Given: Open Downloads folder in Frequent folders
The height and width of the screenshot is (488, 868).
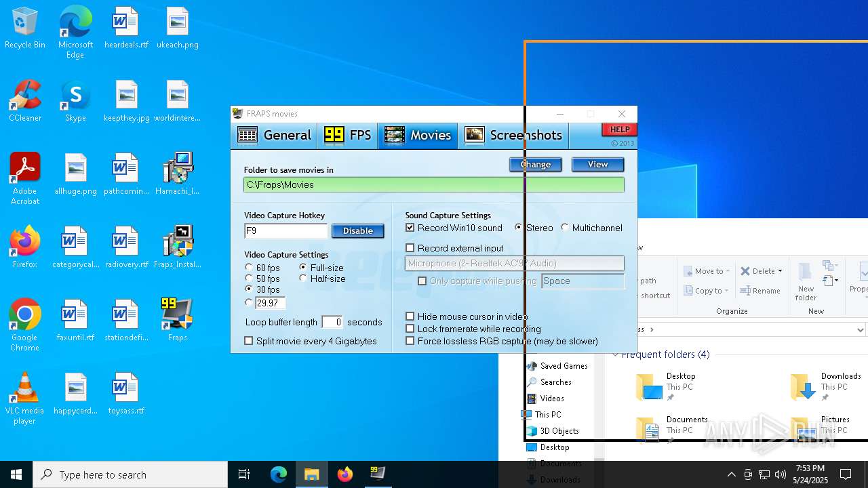Looking at the screenshot, I should tap(825, 387).
